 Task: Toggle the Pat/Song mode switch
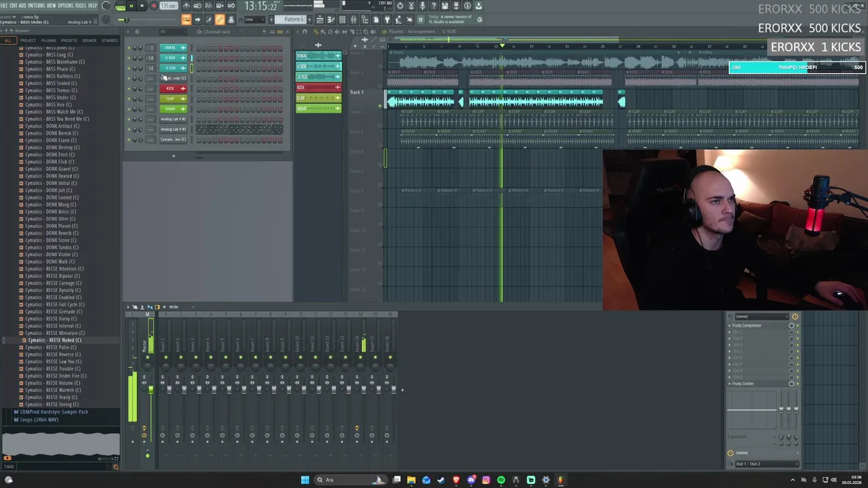(121, 7)
